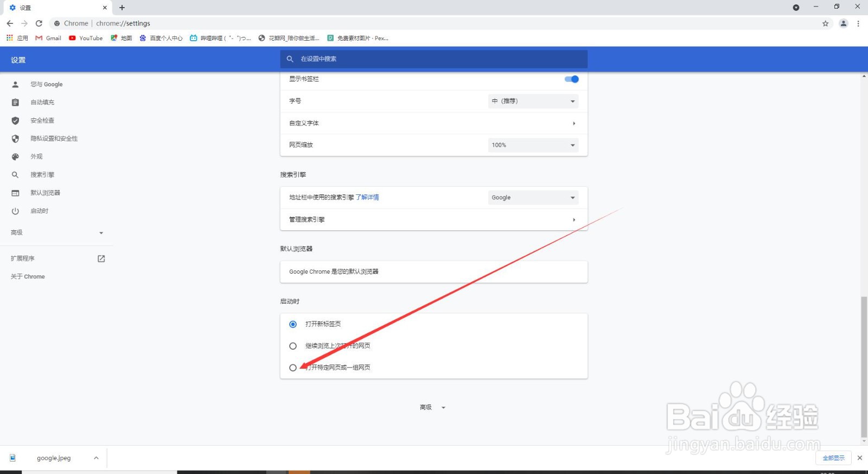This screenshot has height=474, width=868.
Task: Click 全部显示 downloads button
Action: click(x=833, y=458)
